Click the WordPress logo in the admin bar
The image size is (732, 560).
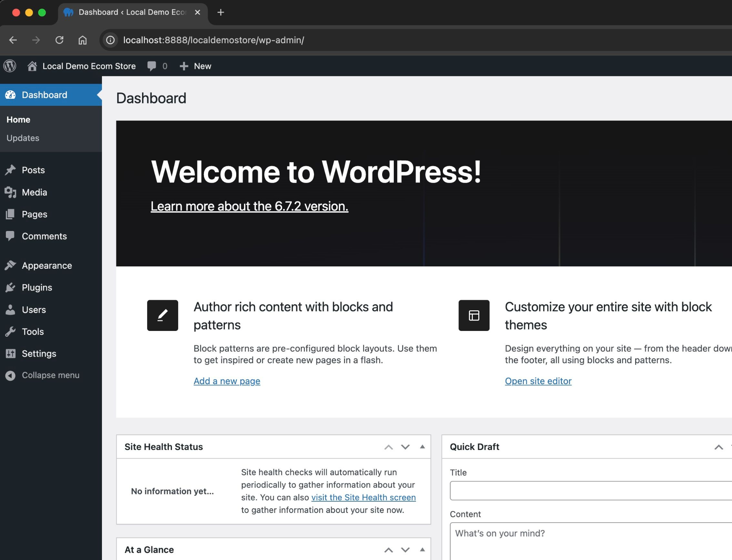[x=10, y=66]
